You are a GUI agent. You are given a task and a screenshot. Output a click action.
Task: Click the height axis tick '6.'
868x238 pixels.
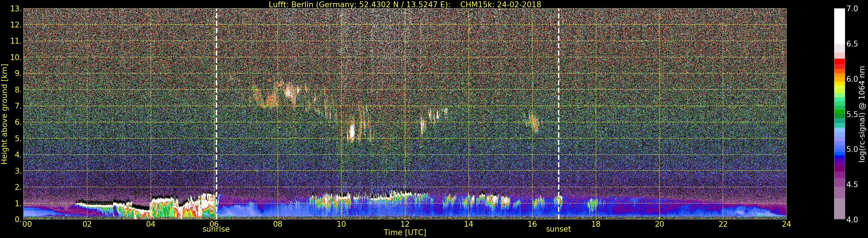point(18,122)
